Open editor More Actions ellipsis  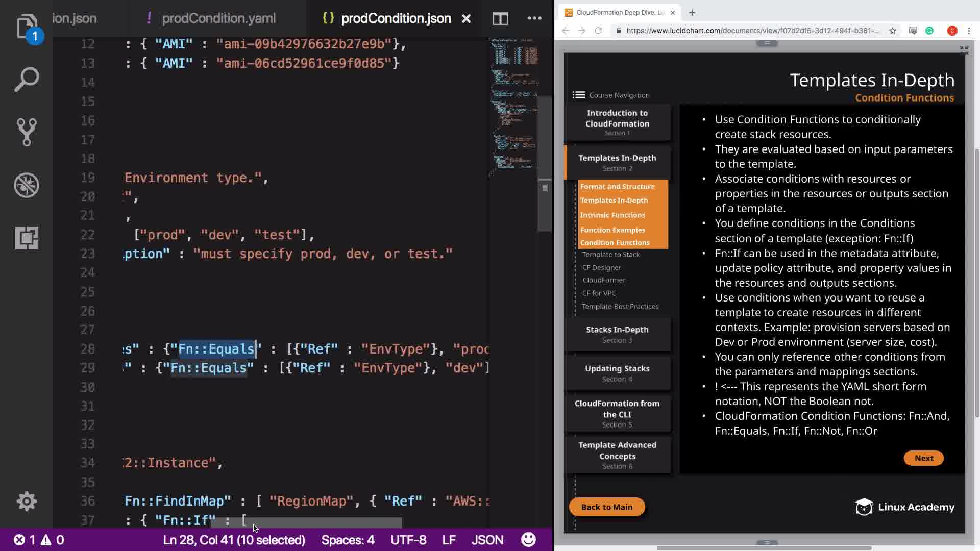pyautogui.click(x=534, y=18)
